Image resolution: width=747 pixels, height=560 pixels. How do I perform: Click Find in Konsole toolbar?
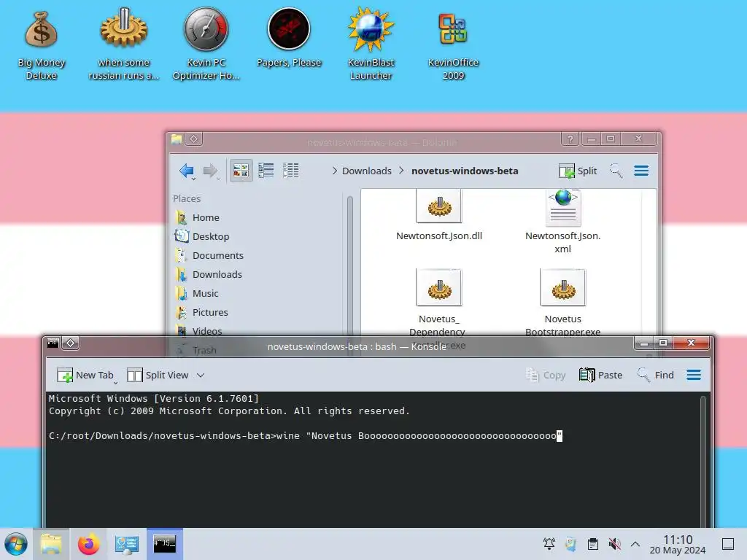click(x=656, y=376)
